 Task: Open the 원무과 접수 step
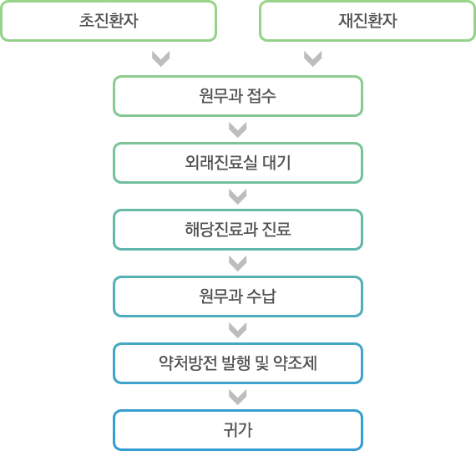pos(238,96)
